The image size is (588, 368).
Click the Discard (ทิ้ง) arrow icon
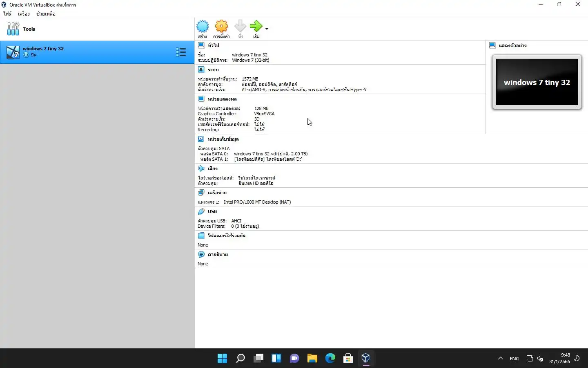241,26
